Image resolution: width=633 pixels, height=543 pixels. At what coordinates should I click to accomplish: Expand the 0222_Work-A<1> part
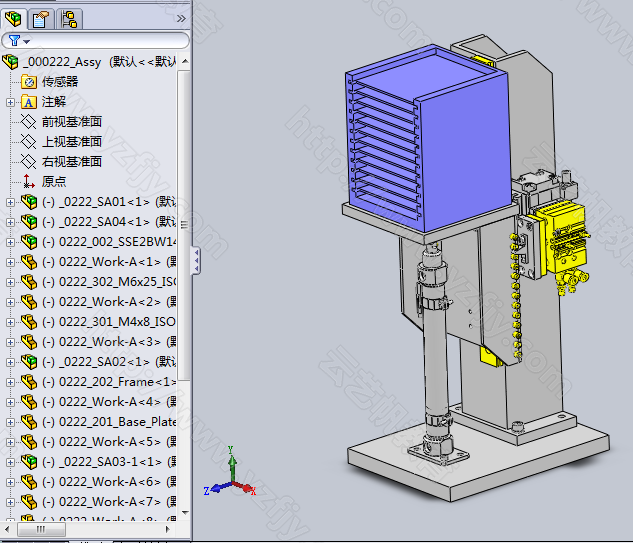10,262
